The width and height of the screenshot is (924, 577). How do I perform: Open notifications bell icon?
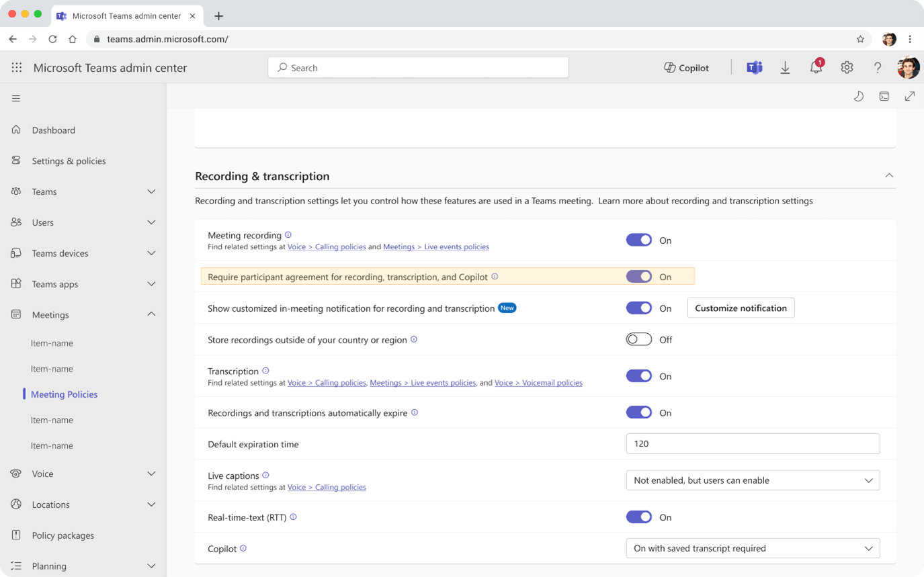point(816,67)
